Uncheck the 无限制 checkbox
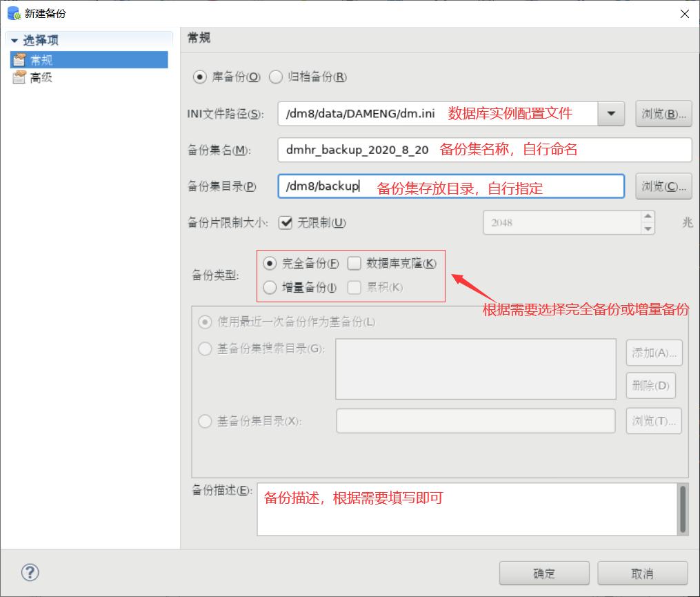 coord(286,222)
